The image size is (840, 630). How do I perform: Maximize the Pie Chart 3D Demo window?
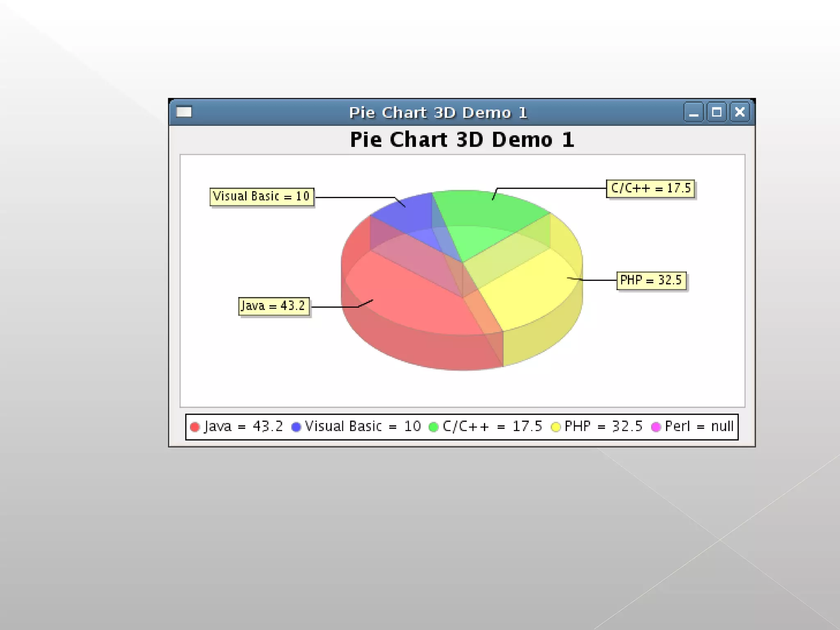click(x=717, y=112)
